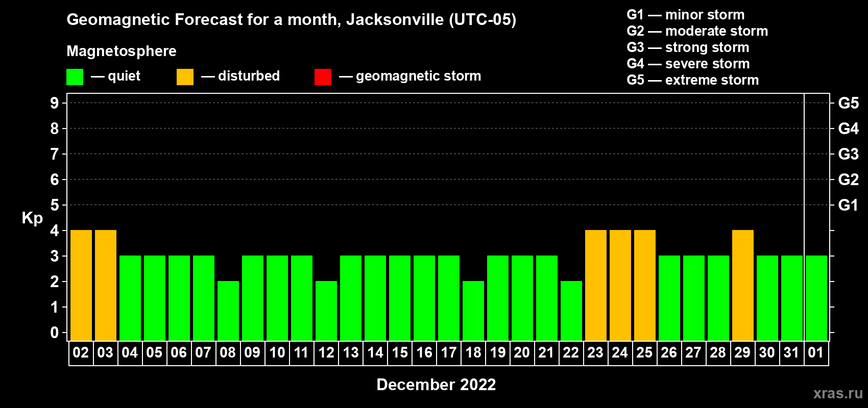Click the date label 30 on x-axis
The width and height of the screenshot is (868, 408).
click(x=767, y=352)
